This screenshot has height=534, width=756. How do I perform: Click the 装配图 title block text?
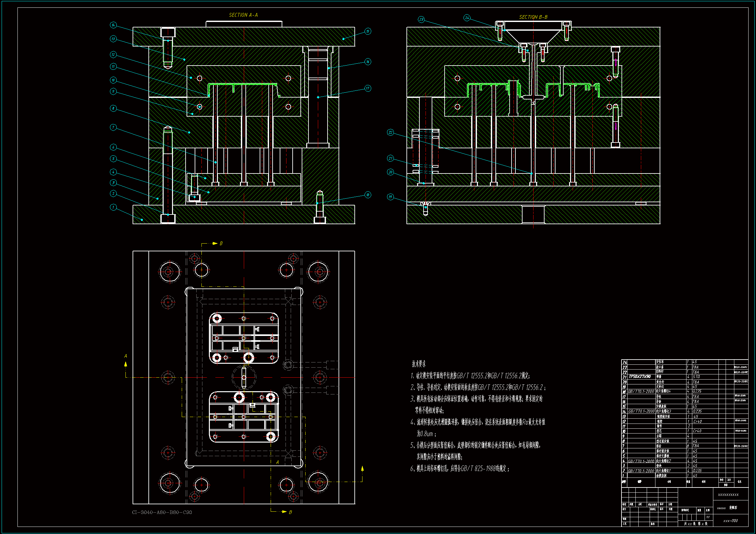click(x=733, y=508)
